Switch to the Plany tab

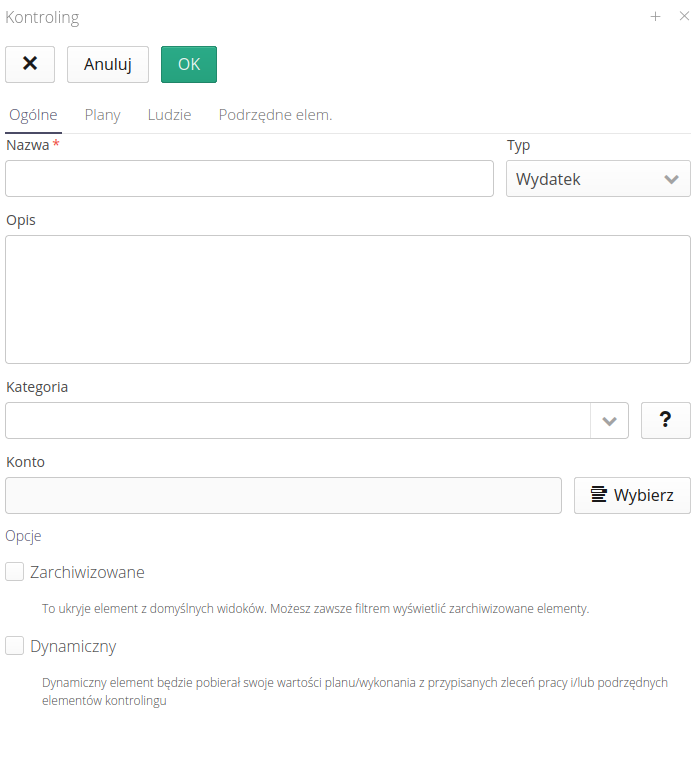pos(102,115)
